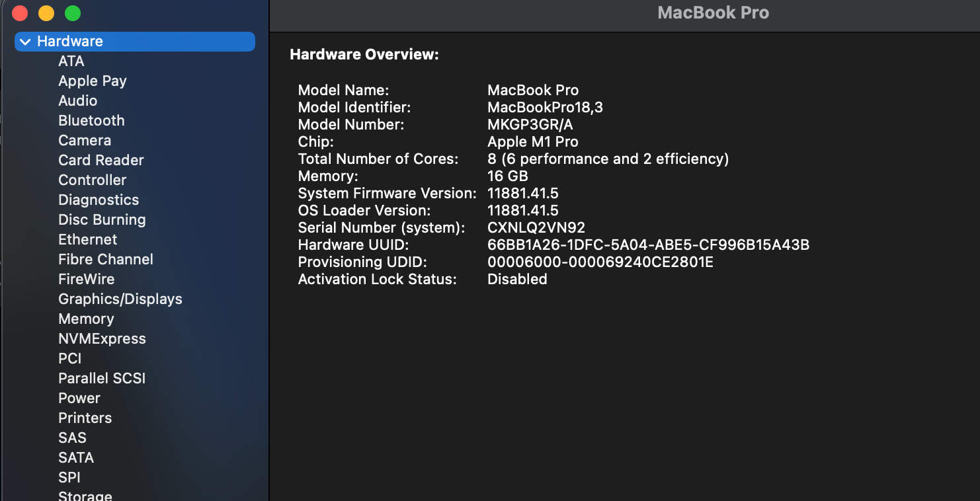
Task: Select ATA in the sidebar
Action: click(71, 61)
